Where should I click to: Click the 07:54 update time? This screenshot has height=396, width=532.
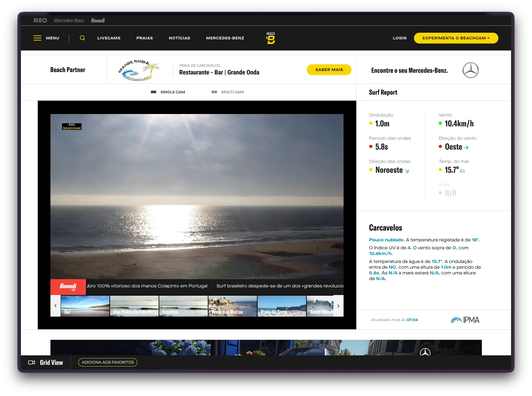[412, 320]
